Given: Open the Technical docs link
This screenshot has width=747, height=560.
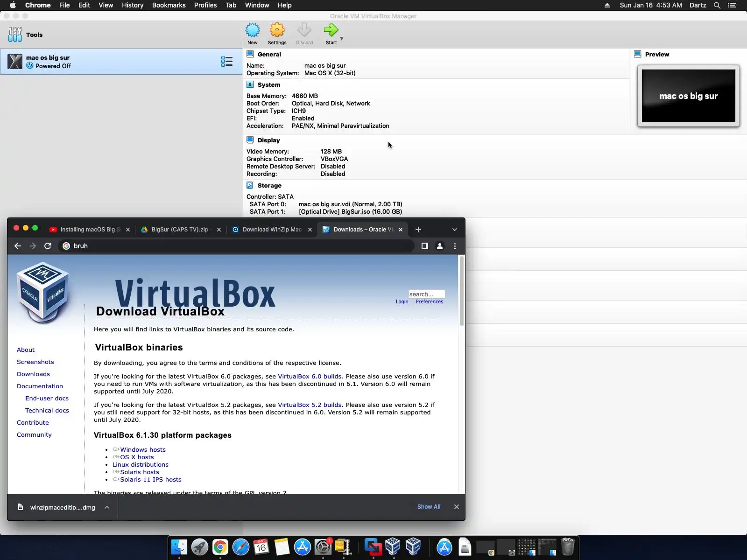Looking at the screenshot, I should click(47, 411).
